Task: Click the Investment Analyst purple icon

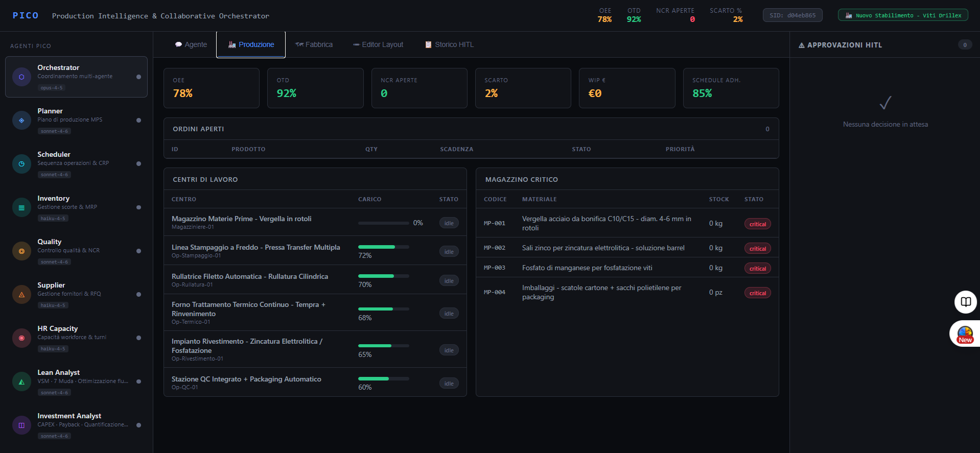Action: (21, 425)
